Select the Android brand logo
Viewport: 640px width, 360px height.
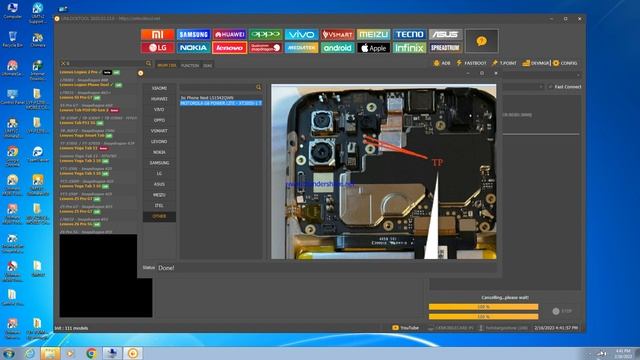pos(337,48)
